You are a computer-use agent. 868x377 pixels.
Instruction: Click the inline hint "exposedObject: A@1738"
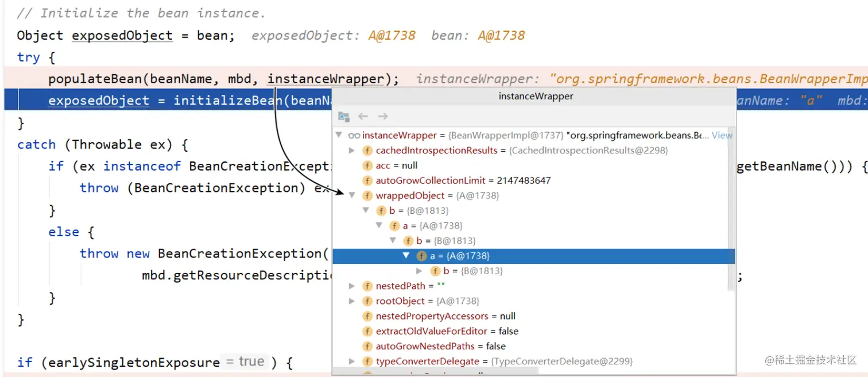point(334,36)
